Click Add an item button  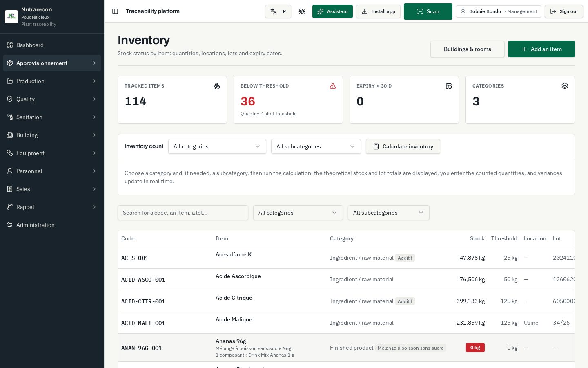click(541, 49)
